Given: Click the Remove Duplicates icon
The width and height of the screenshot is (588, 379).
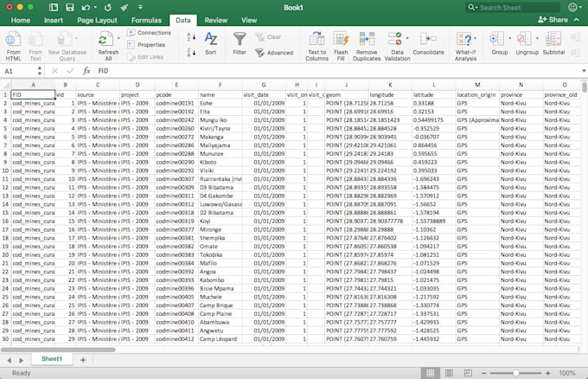Looking at the screenshot, I should point(368,40).
